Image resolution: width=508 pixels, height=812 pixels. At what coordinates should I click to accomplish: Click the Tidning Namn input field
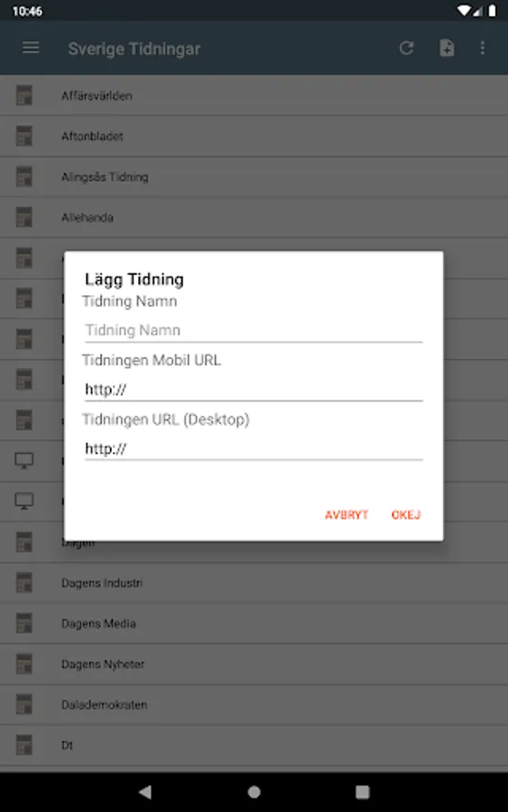point(254,330)
